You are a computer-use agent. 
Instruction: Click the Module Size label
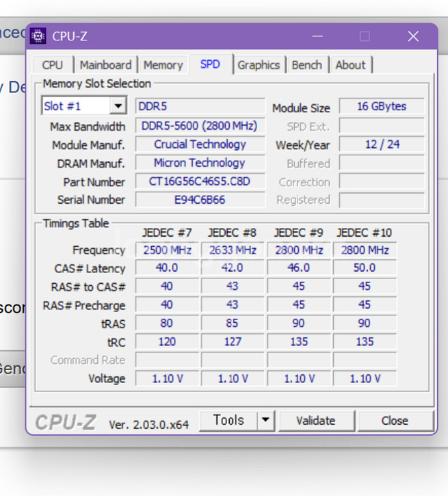point(301,108)
